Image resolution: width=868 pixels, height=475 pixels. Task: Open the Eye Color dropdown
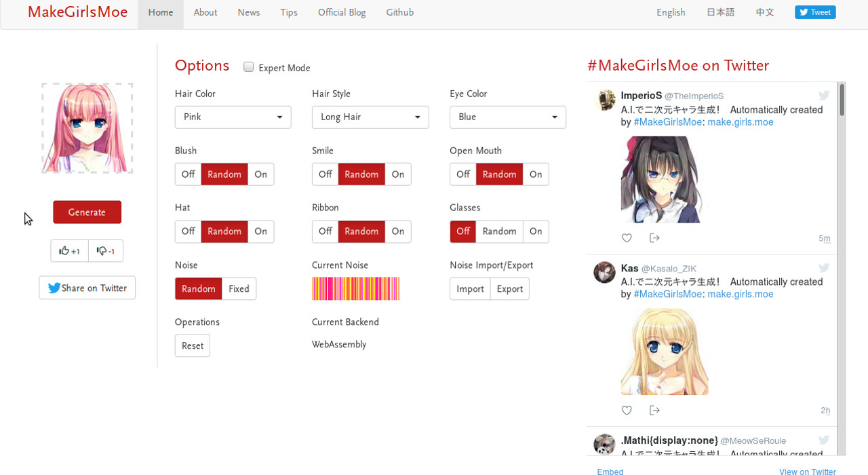pos(507,117)
